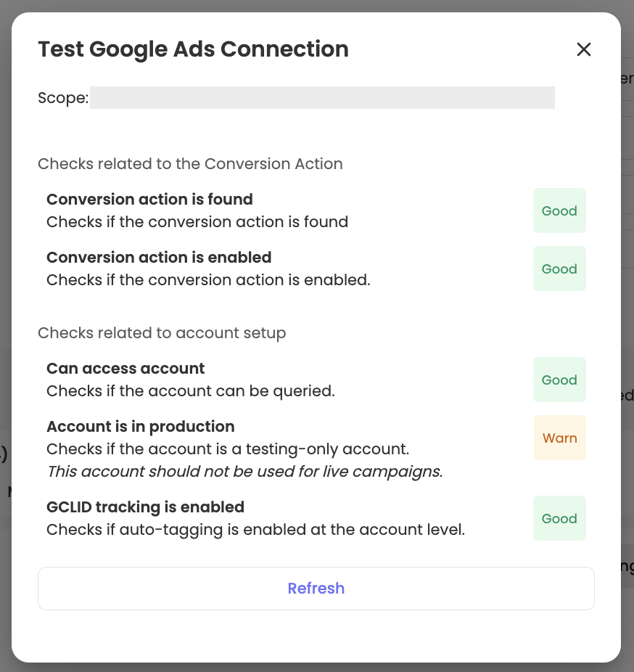Click the Good badge for "Conversion action is enabled"

pyautogui.click(x=559, y=269)
